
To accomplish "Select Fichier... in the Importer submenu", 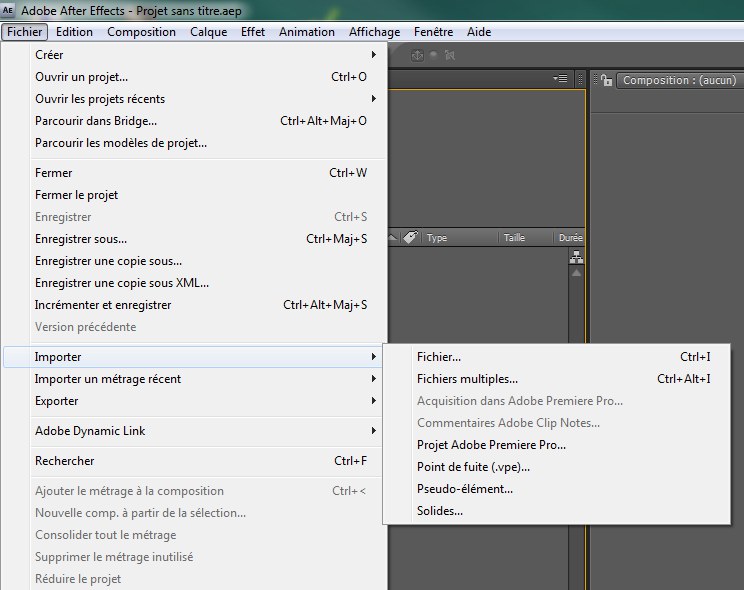I will pyautogui.click(x=439, y=357).
